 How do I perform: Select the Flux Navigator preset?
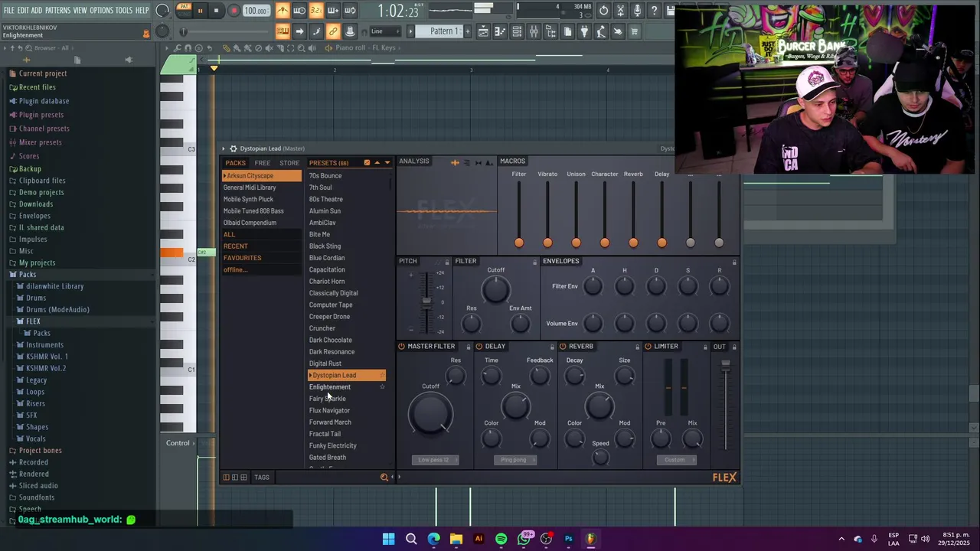329,410
